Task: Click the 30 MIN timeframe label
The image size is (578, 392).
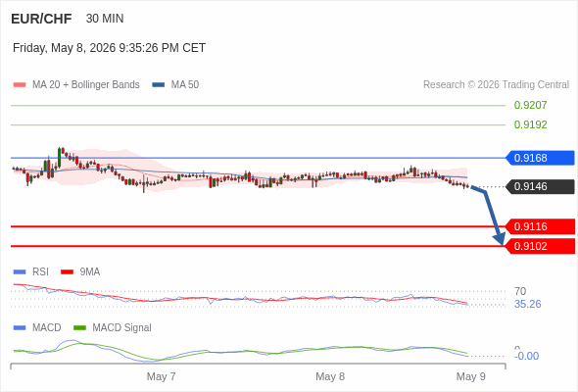Action: 105,19
